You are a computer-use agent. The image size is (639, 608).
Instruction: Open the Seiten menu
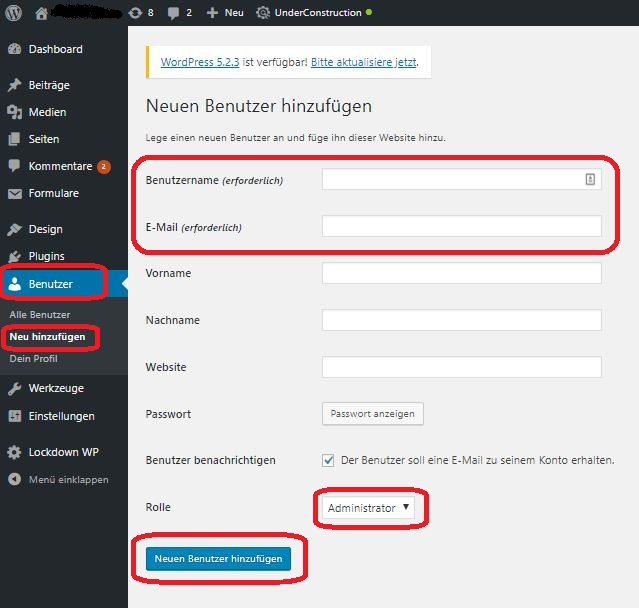44,139
